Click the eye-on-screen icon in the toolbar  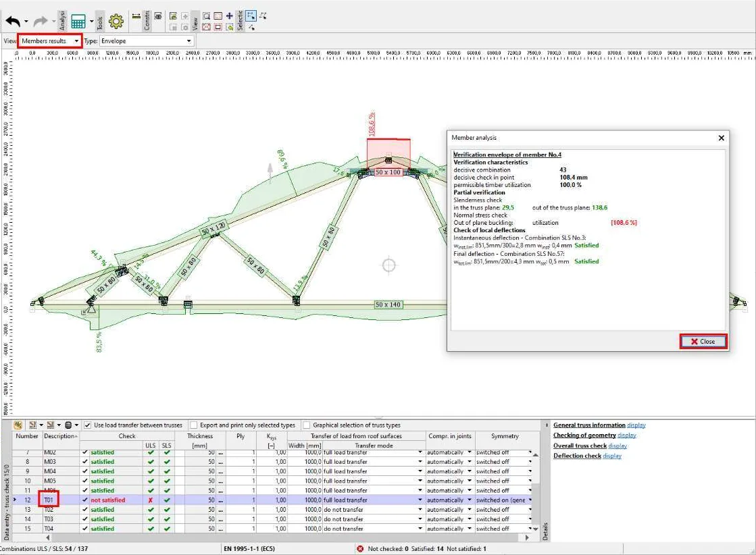click(x=157, y=16)
